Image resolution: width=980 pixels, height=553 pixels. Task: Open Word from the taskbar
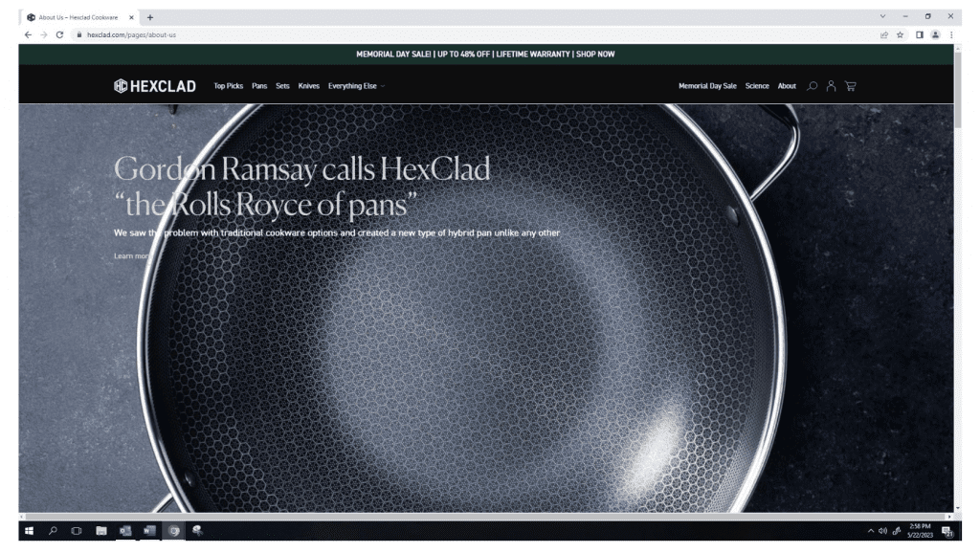click(148, 531)
